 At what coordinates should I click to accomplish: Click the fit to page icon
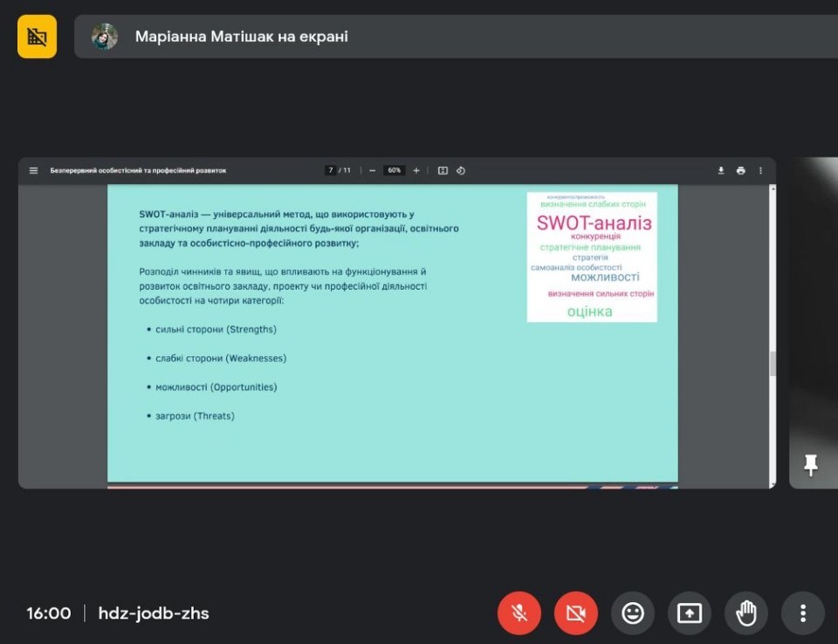click(x=443, y=170)
